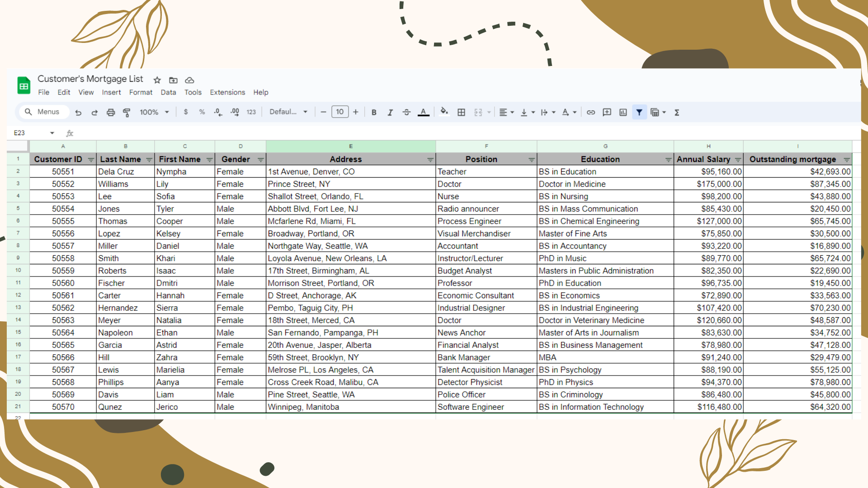Screen dimensions: 868x488
Task: Open the zoom 100% dropdown
Action: click(154, 113)
